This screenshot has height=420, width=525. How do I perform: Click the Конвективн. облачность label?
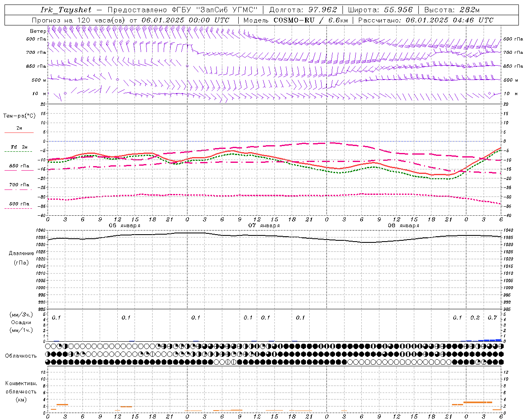(x=21, y=388)
